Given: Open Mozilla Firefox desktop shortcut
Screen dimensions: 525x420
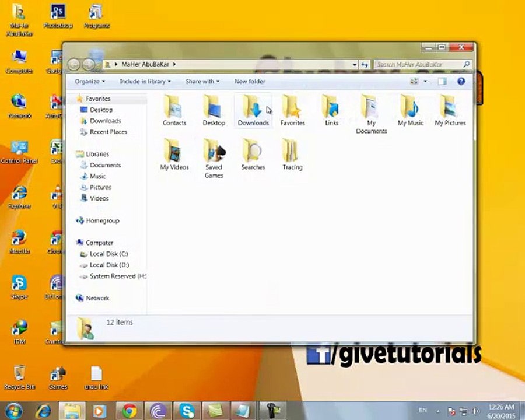Looking at the screenshot, I should pyautogui.click(x=19, y=242).
